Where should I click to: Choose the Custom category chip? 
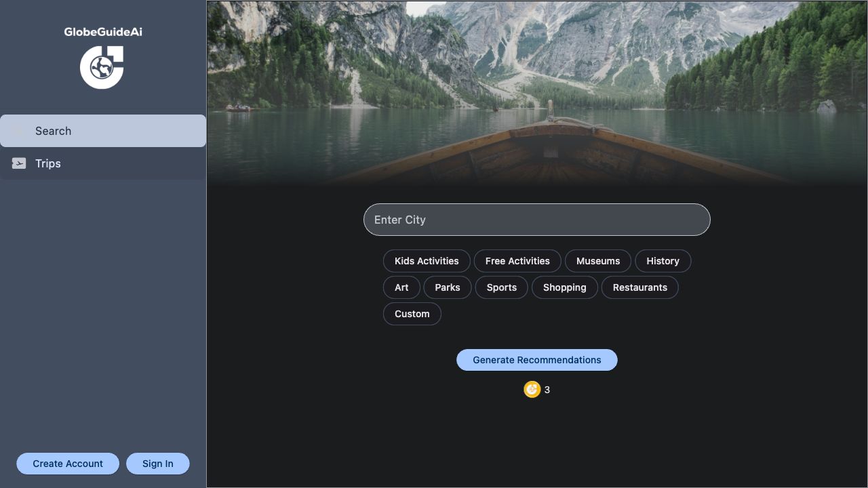tap(412, 314)
